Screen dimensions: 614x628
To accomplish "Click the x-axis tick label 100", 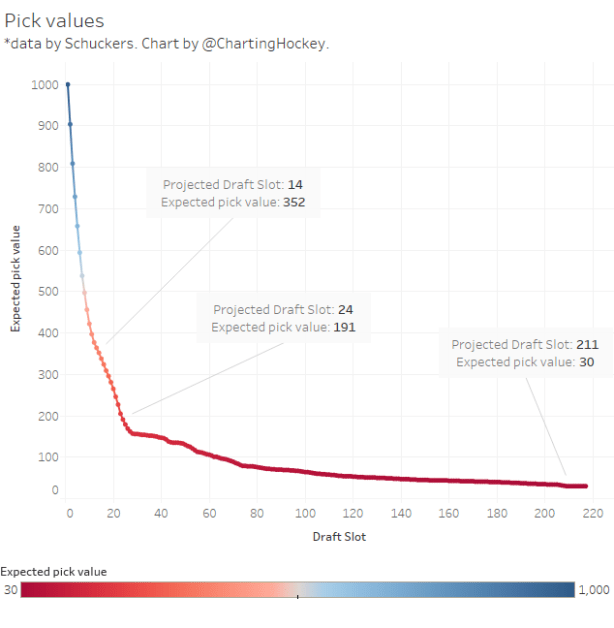I will [x=305, y=514].
